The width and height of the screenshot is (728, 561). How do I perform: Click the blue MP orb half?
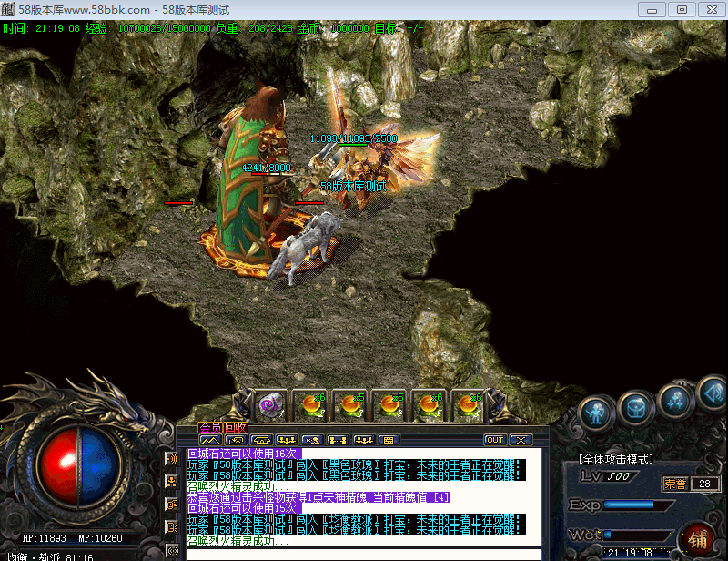99,466
